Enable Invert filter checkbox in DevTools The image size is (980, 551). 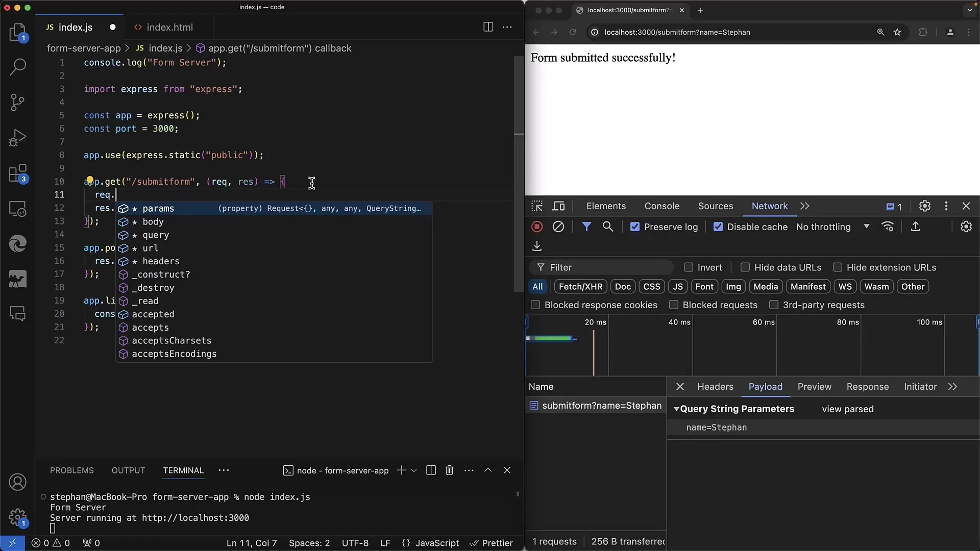click(x=689, y=267)
